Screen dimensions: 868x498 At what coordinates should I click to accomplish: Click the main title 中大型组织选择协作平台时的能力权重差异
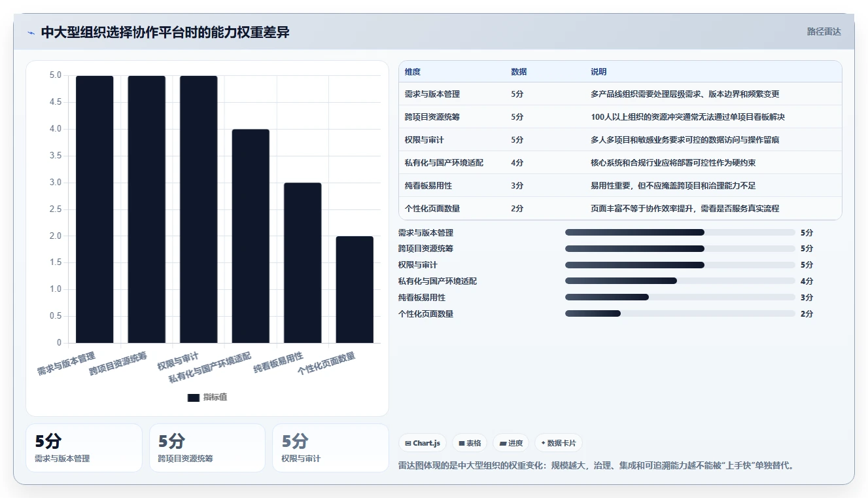coord(165,32)
